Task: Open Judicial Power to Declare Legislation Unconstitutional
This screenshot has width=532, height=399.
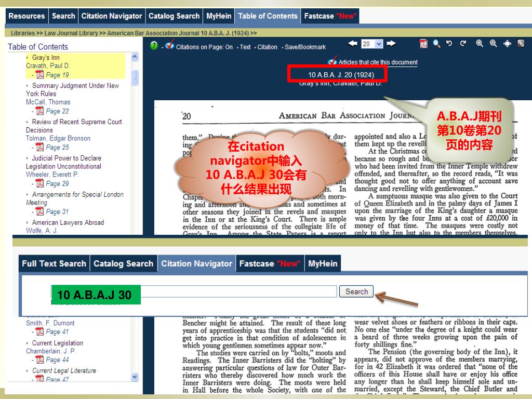Action: point(63,162)
